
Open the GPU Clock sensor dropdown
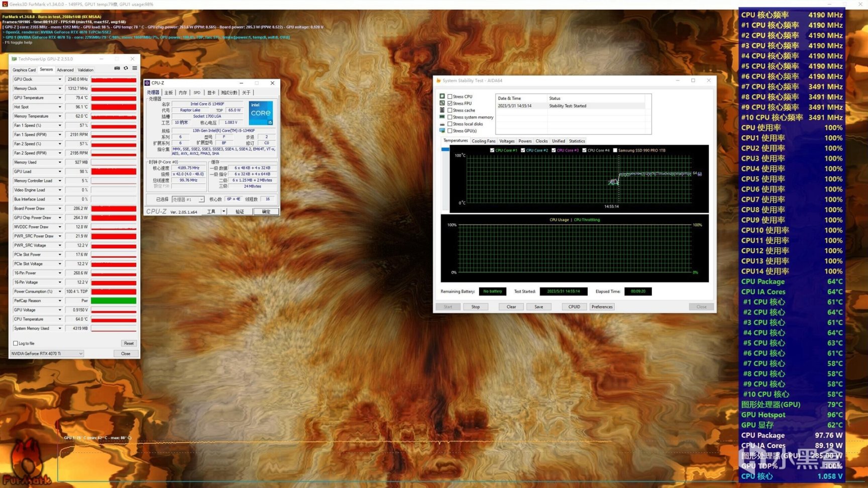tap(60, 79)
